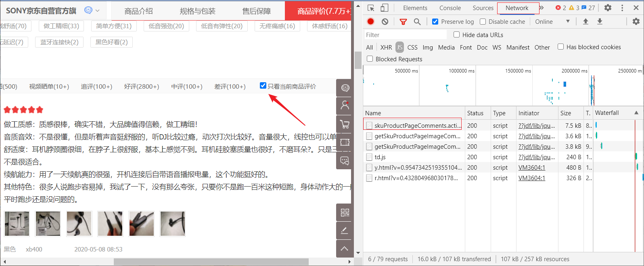Open DevTools settings gear

(x=608, y=8)
